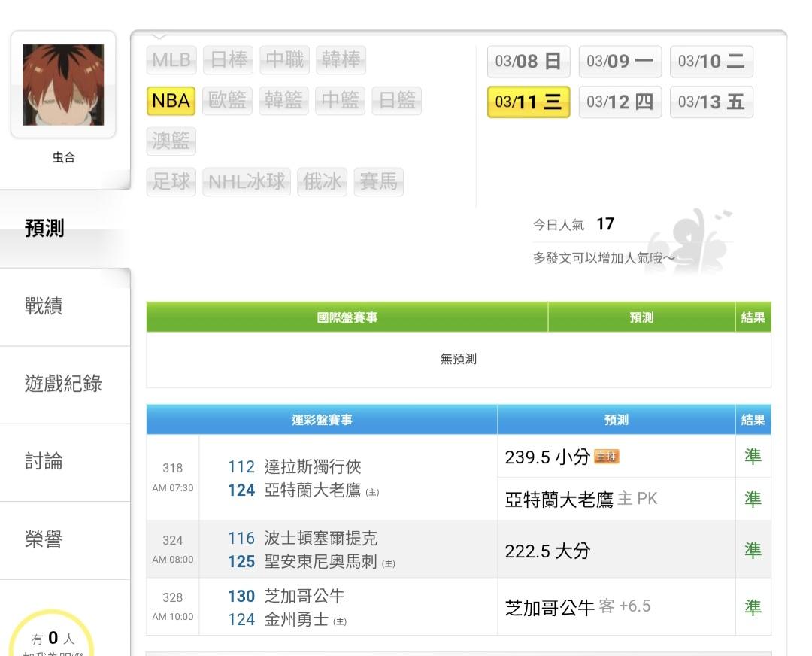
Task: Choose date 03/11 三
Action: tap(529, 102)
